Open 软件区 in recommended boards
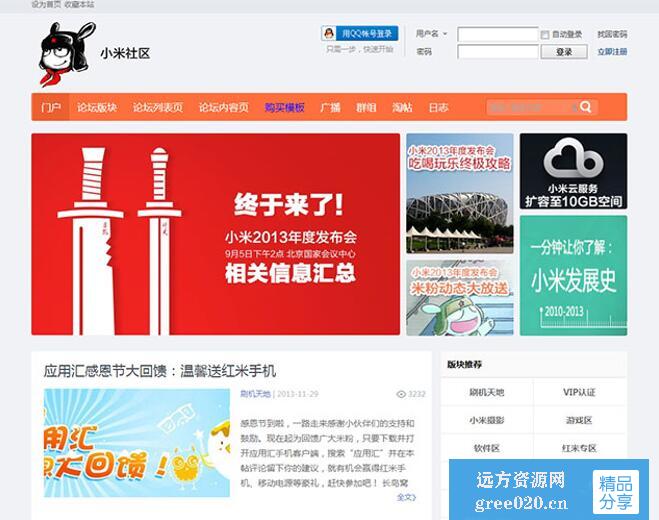659x520 pixels. [x=487, y=448]
